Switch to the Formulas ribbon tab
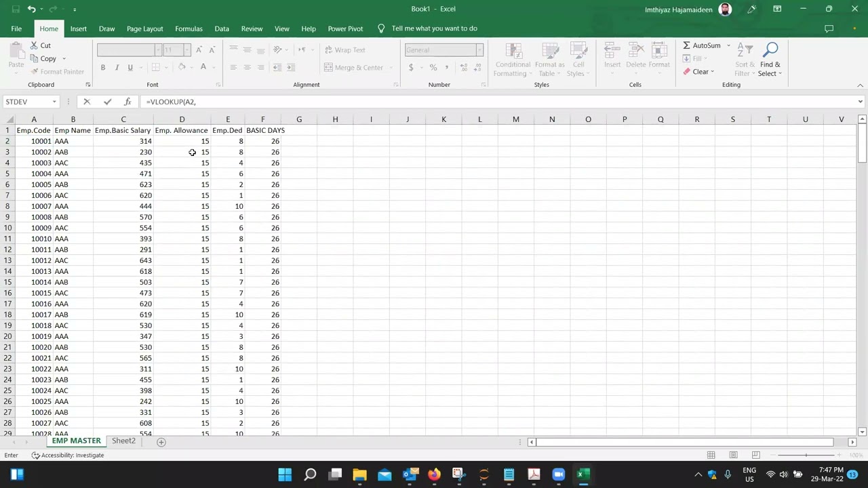The height and width of the screenshot is (488, 868). (189, 28)
